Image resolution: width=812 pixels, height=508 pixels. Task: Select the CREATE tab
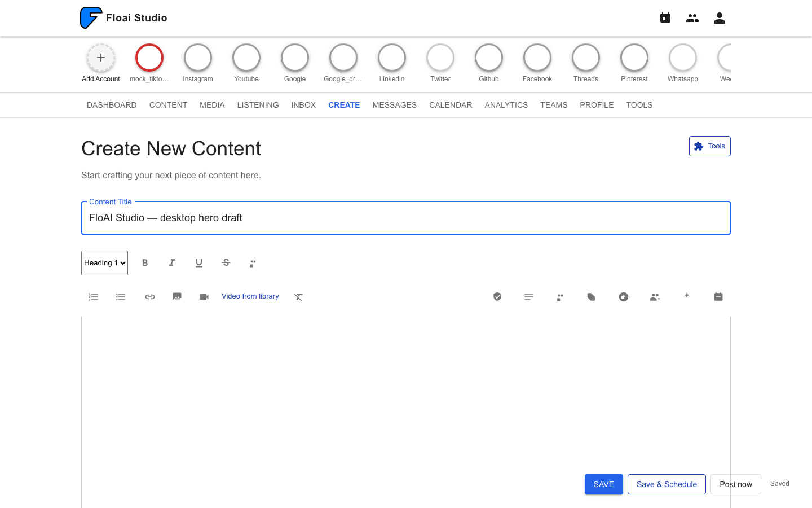(344, 105)
